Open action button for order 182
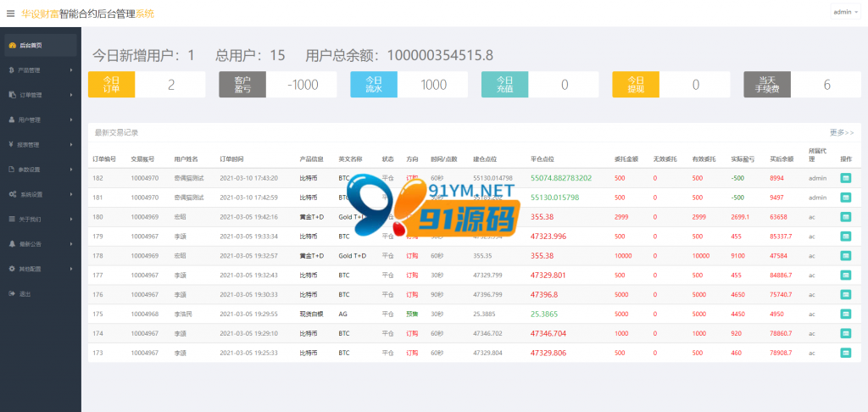868x412 pixels. (x=845, y=178)
